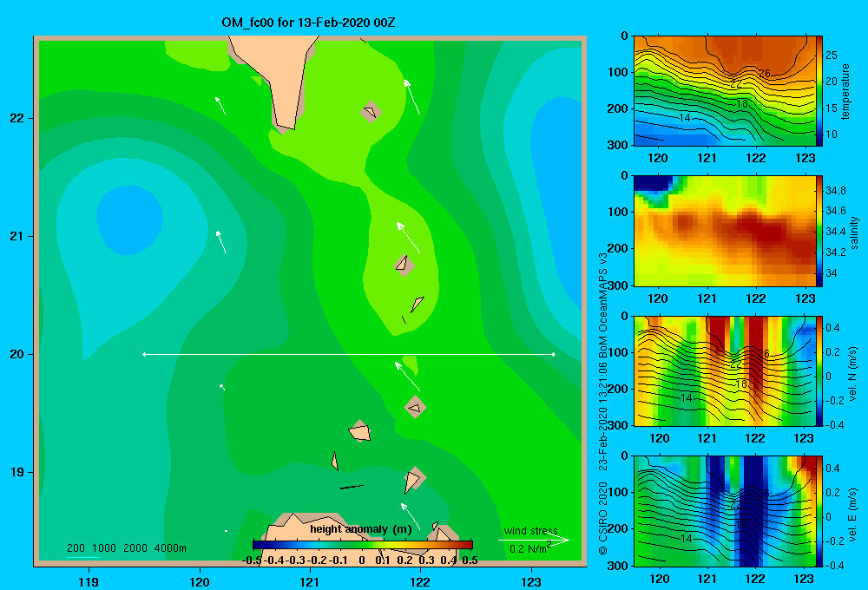This screenshot has width=868, height=590.
Task: Click the '1000' bathymetry legend value
Action: click(x=104, y=548)
